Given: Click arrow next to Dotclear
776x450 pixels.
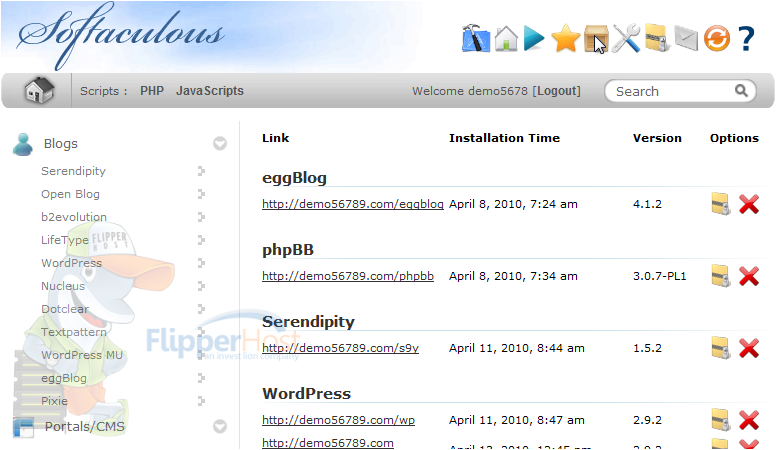Looking at the screenshot, I should point(201,309).
